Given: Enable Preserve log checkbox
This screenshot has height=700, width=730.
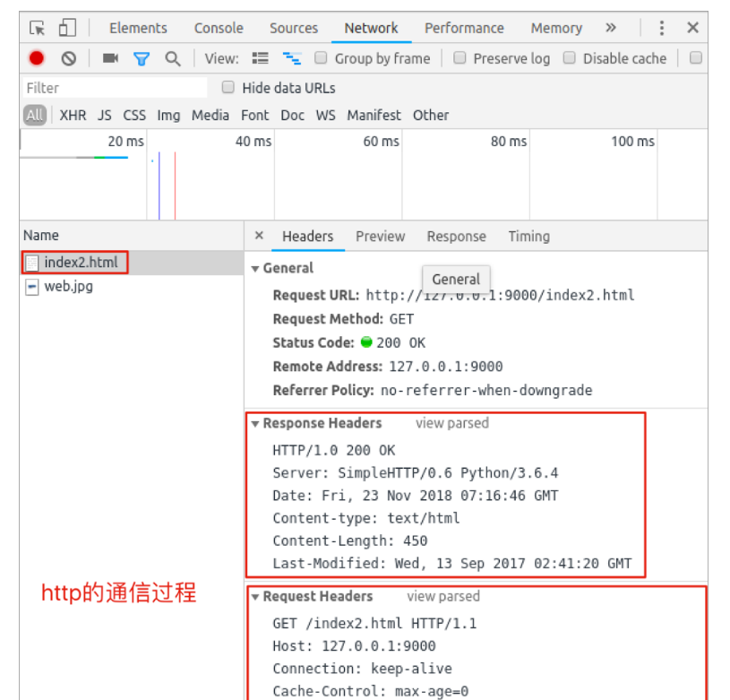Looking at the screenshot, I should click(x=459, y=57).
